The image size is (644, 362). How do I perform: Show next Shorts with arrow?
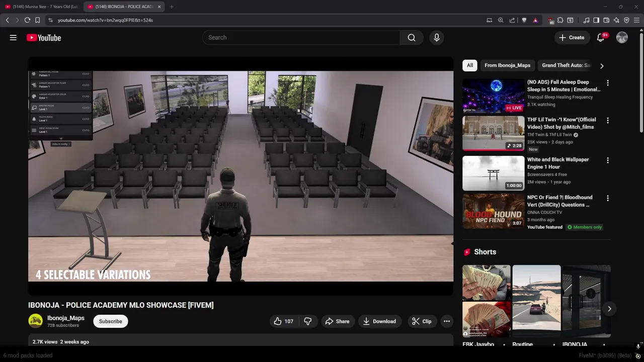[609, 309]
